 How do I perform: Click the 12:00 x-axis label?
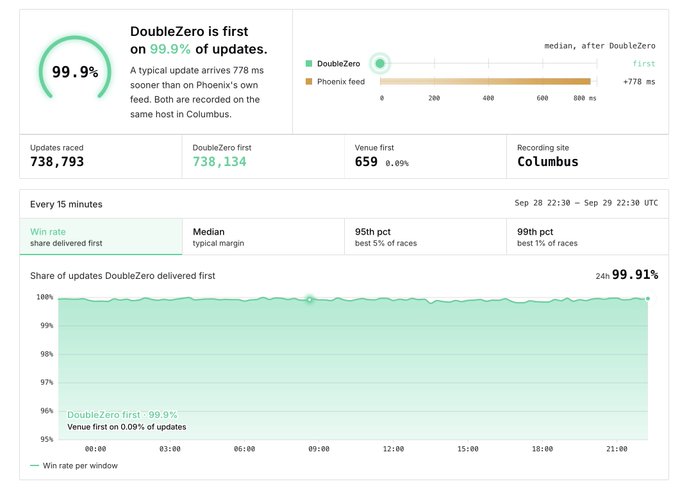[393, 449]
